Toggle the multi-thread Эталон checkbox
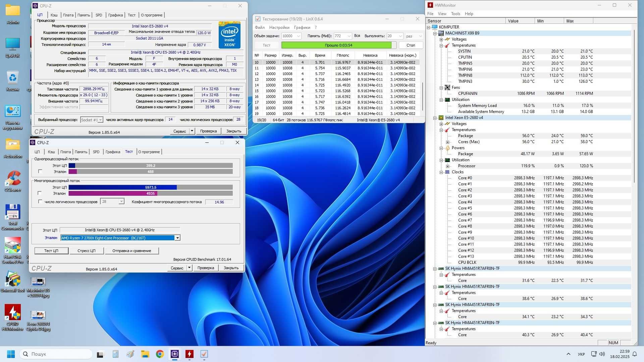Screen dimensions: 644x362 [x=40, y=193]
